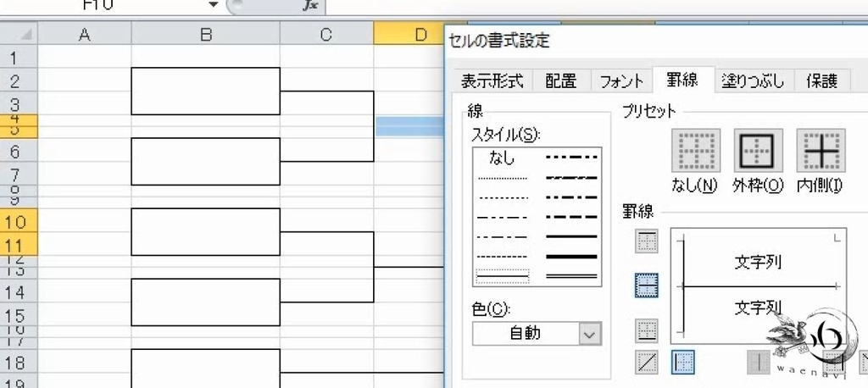Select the thin solid line style
The height and width of the screenshot is (388, 868).
503,275
